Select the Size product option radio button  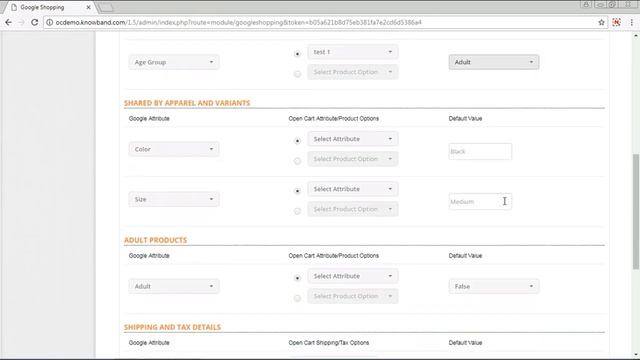298,211
